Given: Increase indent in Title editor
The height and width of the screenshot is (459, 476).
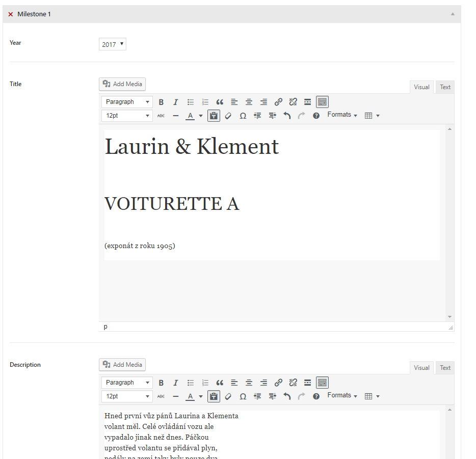Looking at the screenshot, I should point(272,116).
